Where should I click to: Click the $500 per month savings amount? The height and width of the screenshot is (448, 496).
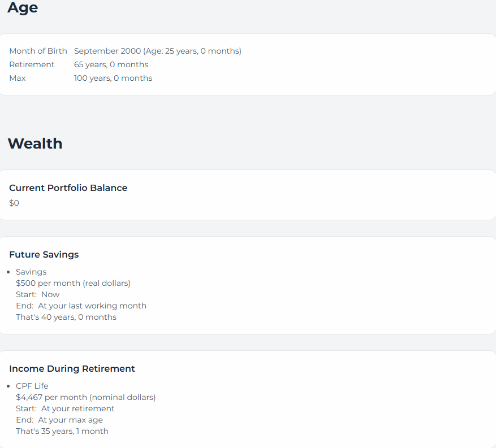tap(73, 283)
